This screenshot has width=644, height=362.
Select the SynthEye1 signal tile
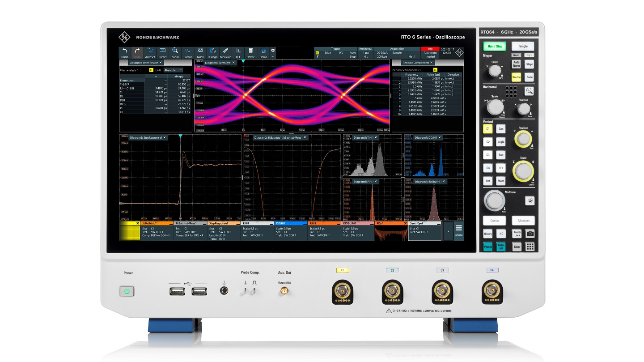tap(425, 231)
